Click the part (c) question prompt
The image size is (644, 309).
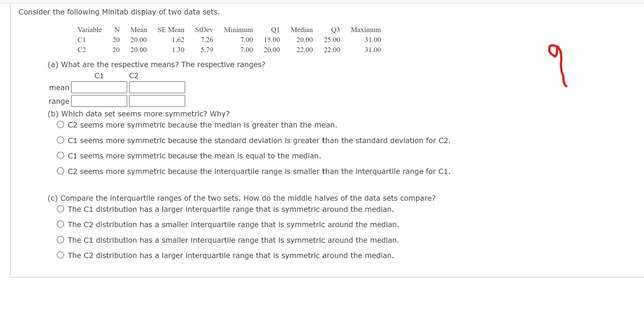click(x=241, y=198)
